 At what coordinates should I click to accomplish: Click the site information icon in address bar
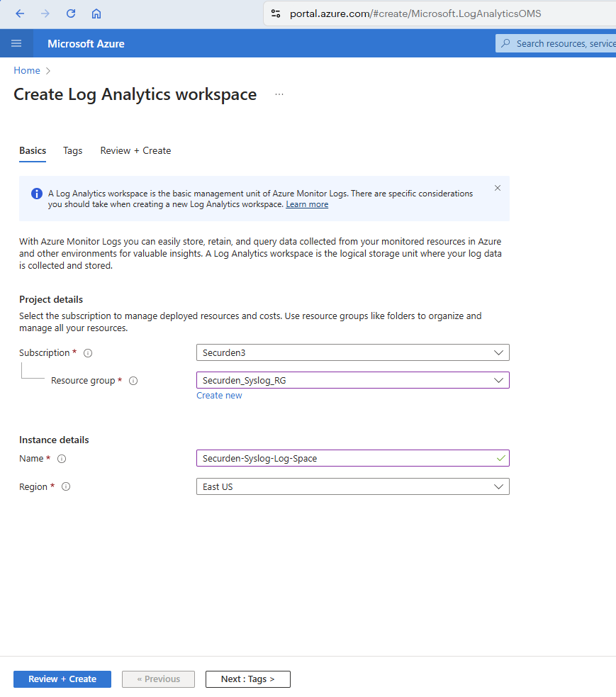coord(276,13)
